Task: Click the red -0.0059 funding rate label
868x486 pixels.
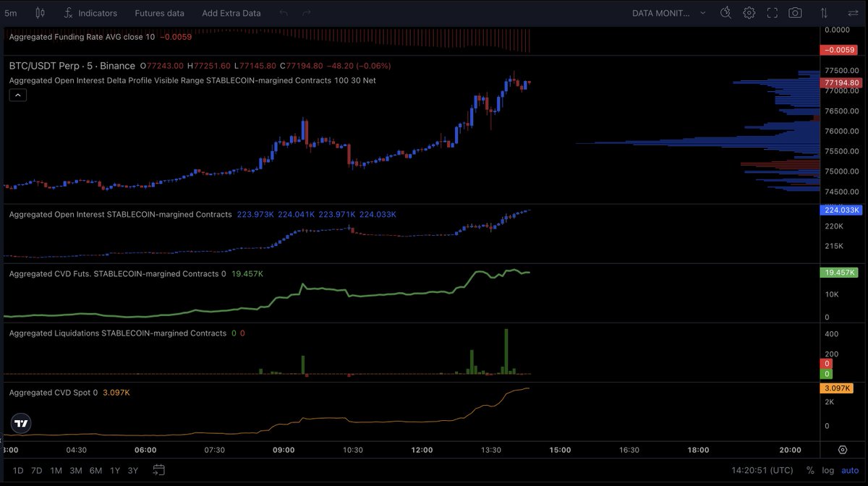Action: (838, 50)
